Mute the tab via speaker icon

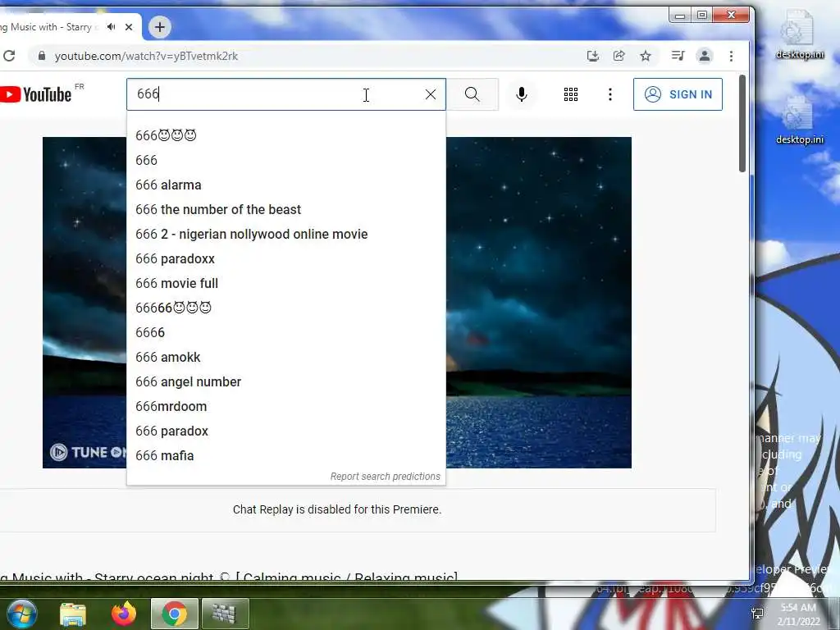[111, 27]
